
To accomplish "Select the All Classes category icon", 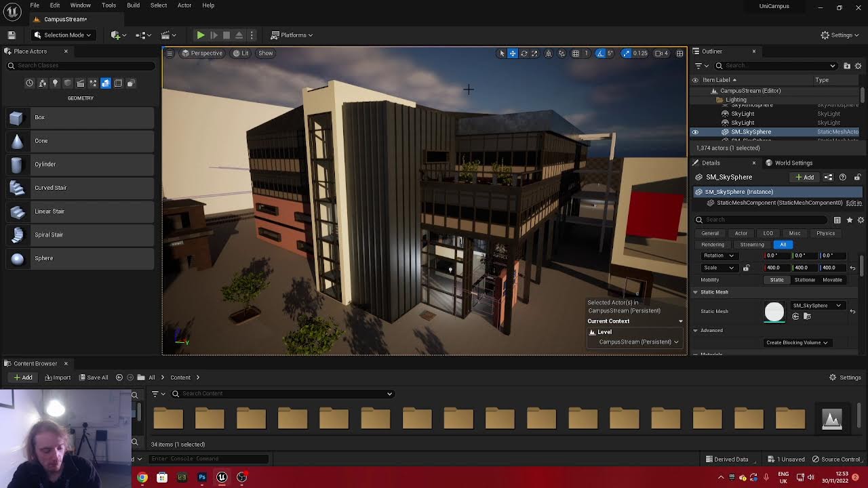I will (x=131, y=83).
